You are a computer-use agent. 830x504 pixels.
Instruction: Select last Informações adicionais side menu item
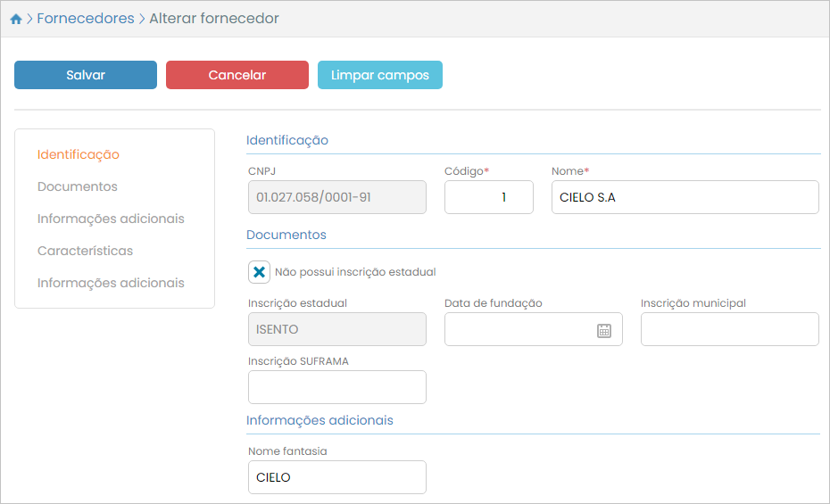111,283
